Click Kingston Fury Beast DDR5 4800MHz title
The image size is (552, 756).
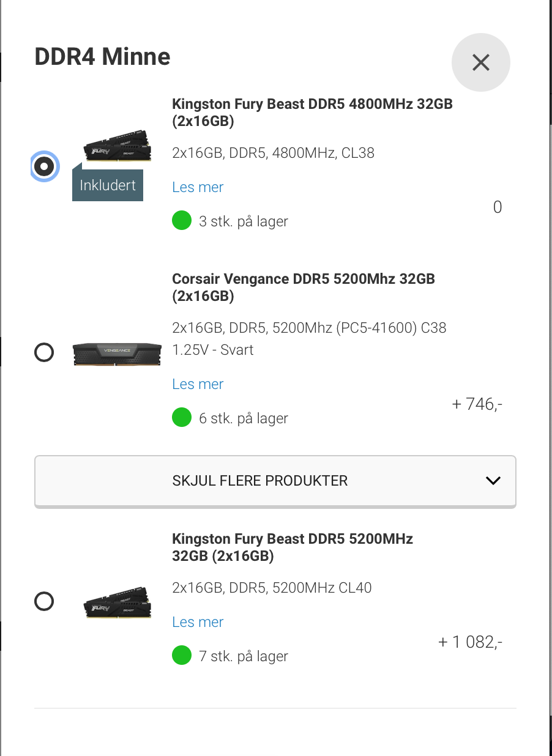pos(312,113)
